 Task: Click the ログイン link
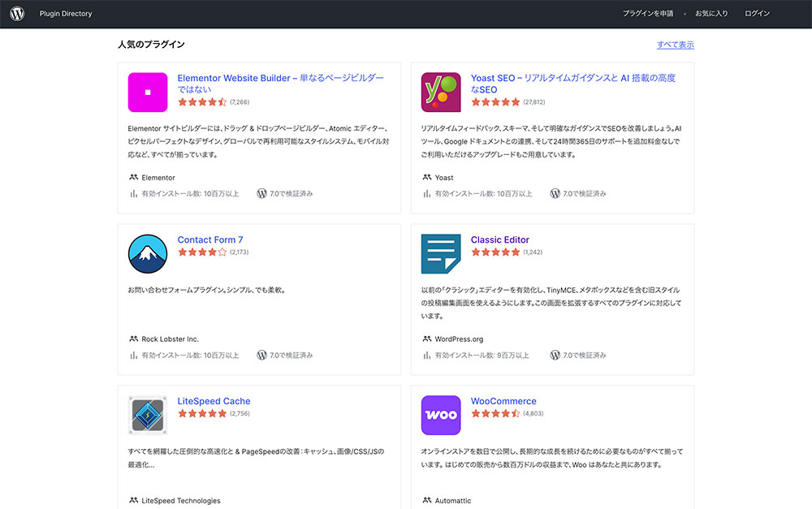tap(757, 14)
